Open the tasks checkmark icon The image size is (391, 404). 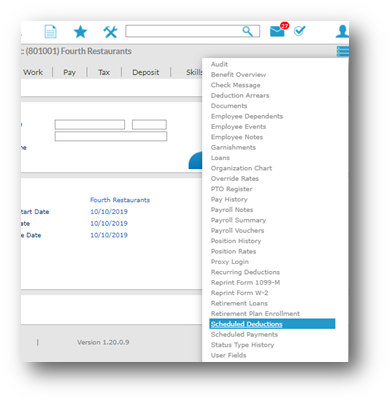pyautogui.click(x=299, y=31)
